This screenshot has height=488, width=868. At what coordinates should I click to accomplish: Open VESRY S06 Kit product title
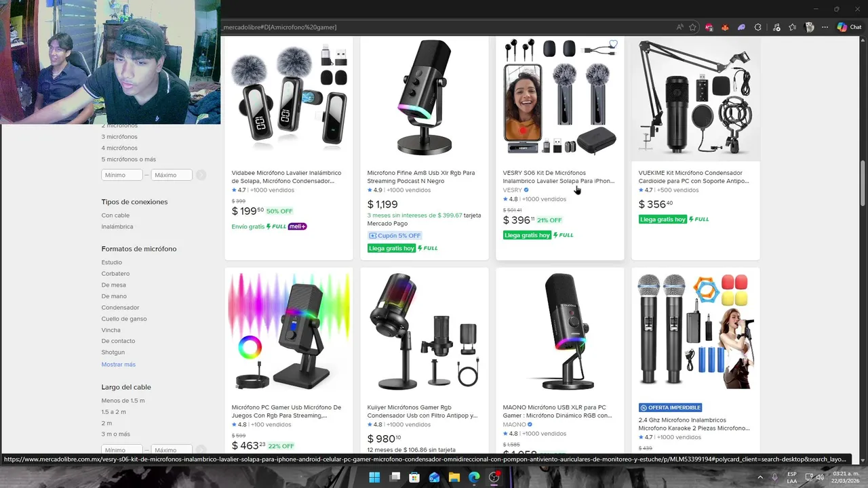558,177
